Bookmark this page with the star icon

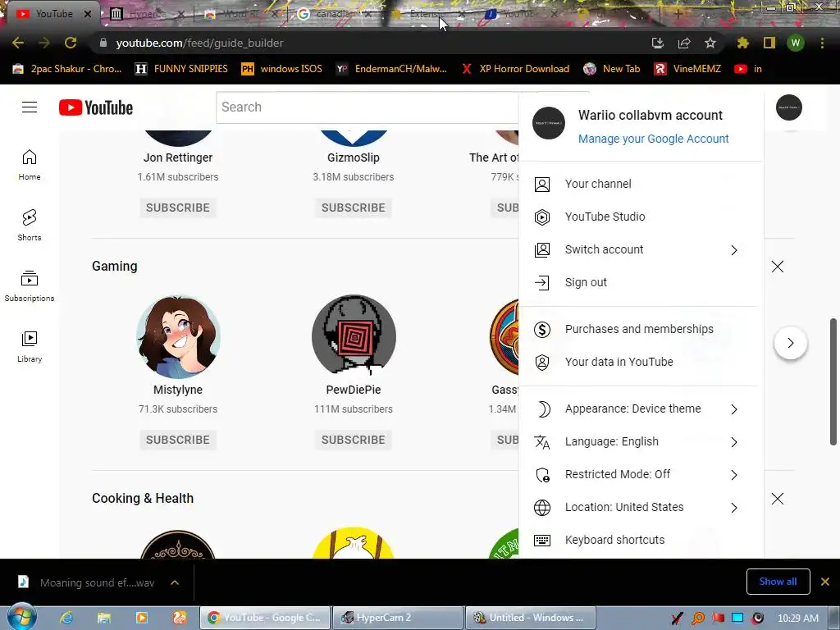(x=710, y=43)
